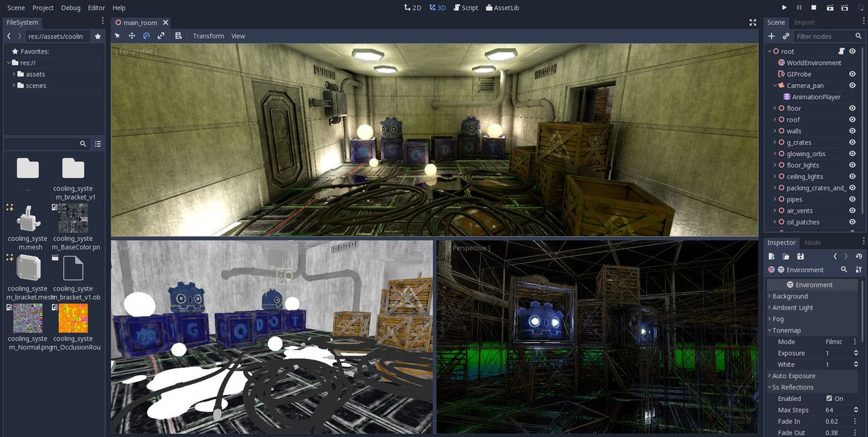This screenshot has width=868, height=437.
Task: Click the Fade In value slider
Action: [840, 421]
